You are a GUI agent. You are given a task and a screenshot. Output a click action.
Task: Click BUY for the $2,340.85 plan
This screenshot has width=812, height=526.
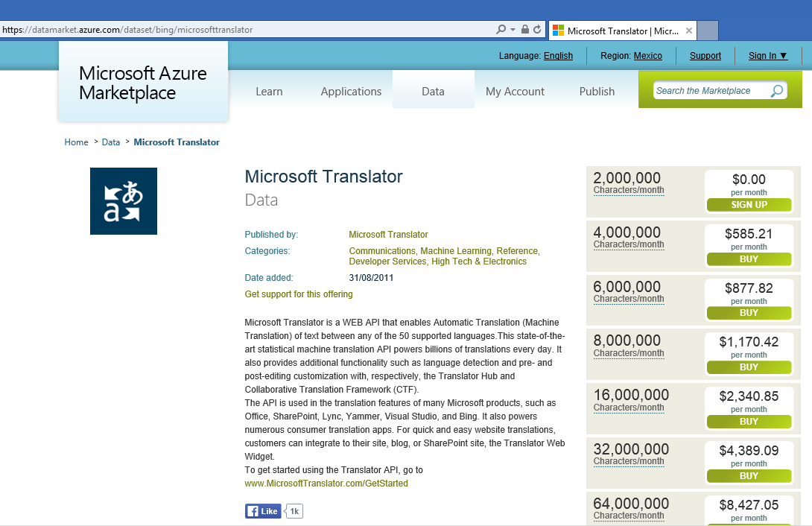click(749, 422)
